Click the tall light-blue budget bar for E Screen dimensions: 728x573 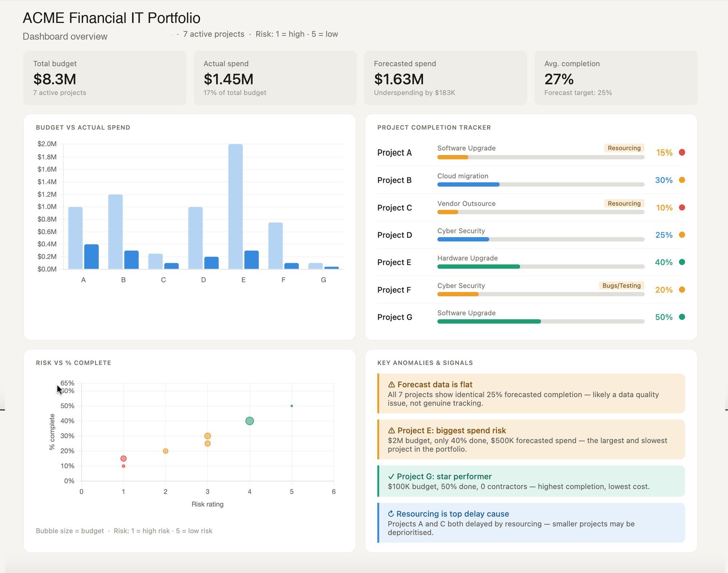point(236,206)
